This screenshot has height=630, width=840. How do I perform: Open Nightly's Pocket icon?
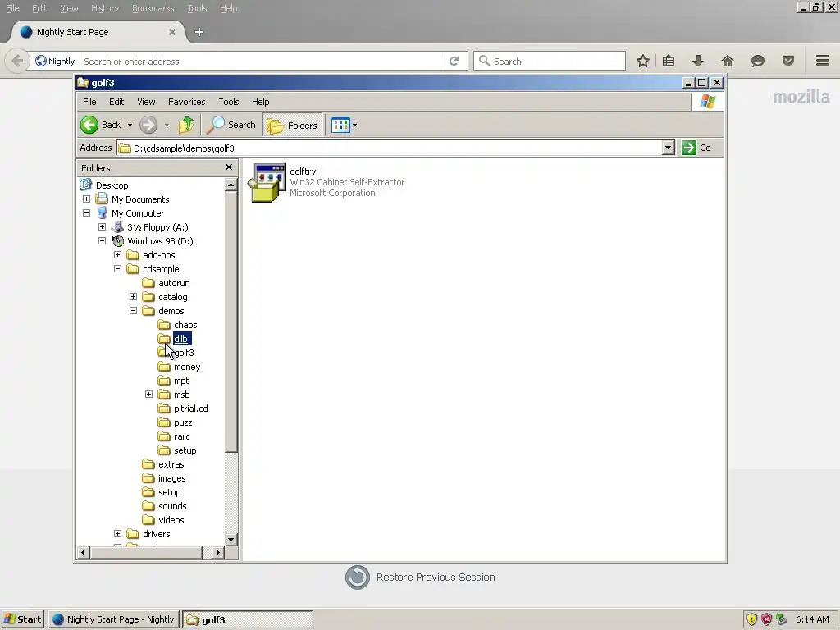788,61
